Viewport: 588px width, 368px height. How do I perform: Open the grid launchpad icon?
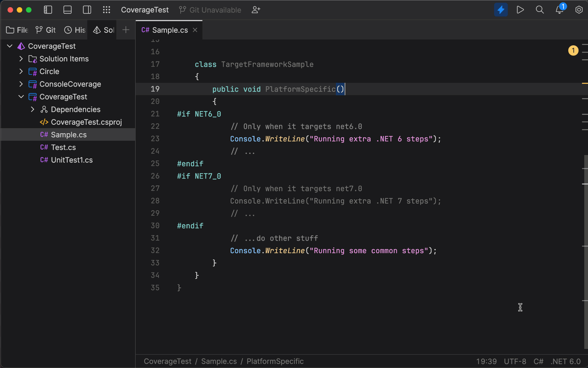[x=107, y=10]
